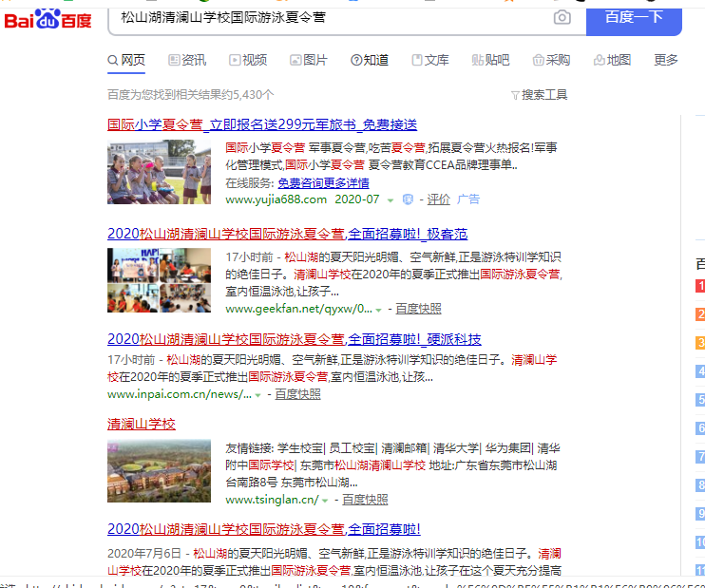Click 免费咨询更多详情 link
The width and height of the screenshot is (705, 588).
pos(323,183)
